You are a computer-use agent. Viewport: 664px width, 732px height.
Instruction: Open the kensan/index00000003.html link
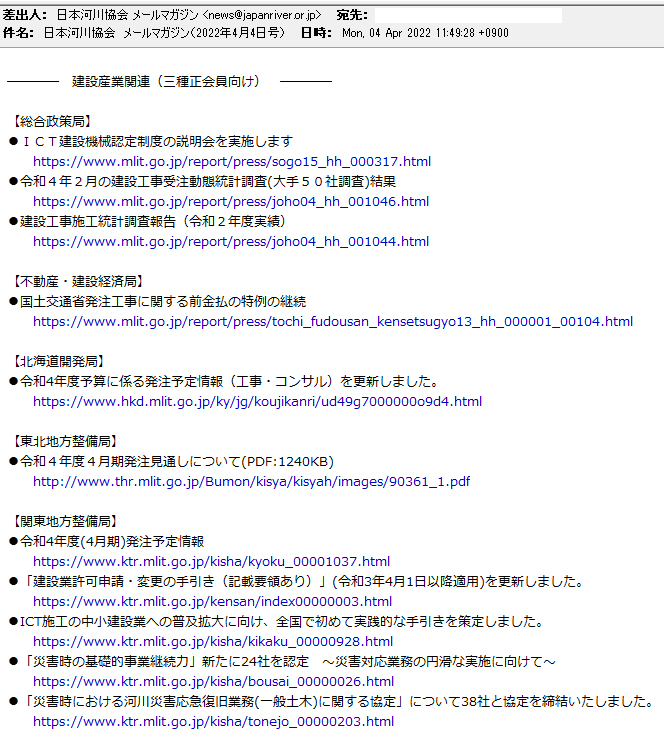point(212,601)
